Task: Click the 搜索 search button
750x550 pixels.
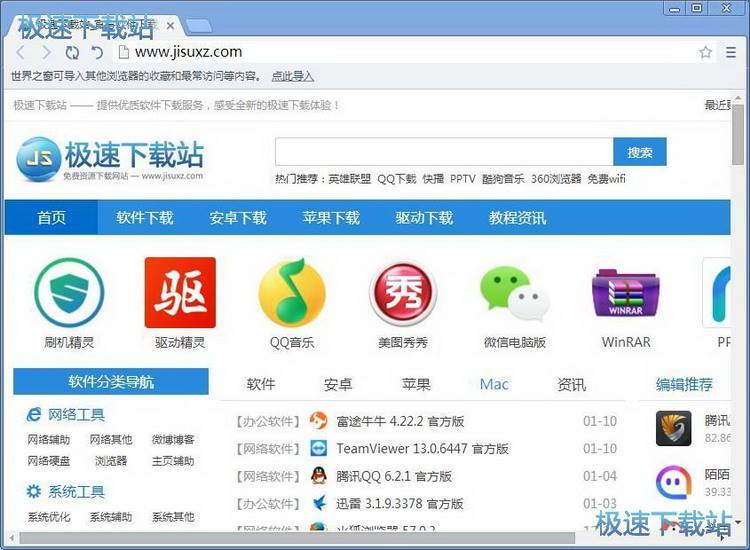Action: pyautogui.click(x=640, y=152)
